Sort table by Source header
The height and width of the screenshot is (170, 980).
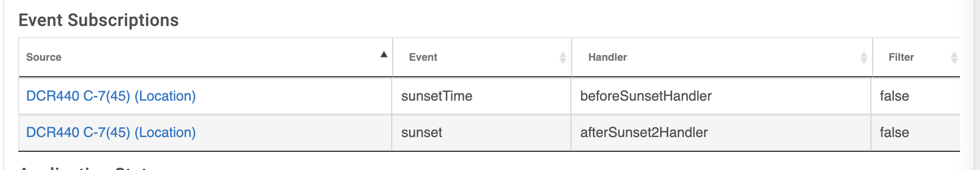(x=43, y=57)
